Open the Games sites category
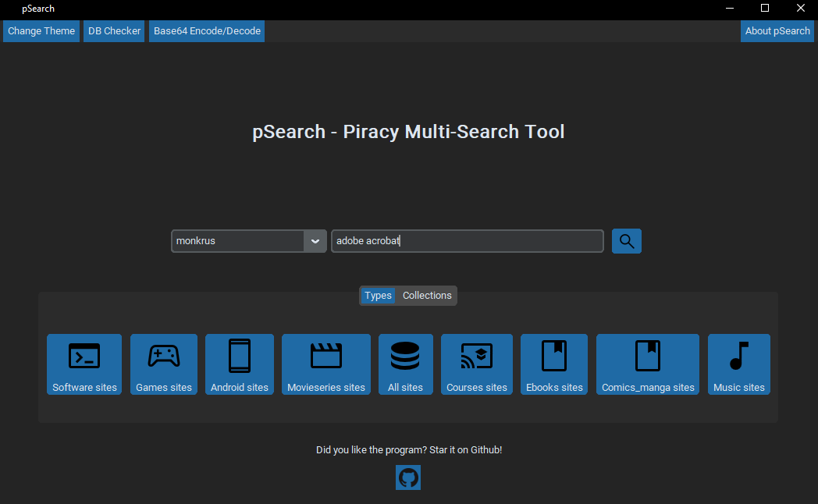Screen dimensions: 818x504 pyautogui.click(x=164, y=364)
